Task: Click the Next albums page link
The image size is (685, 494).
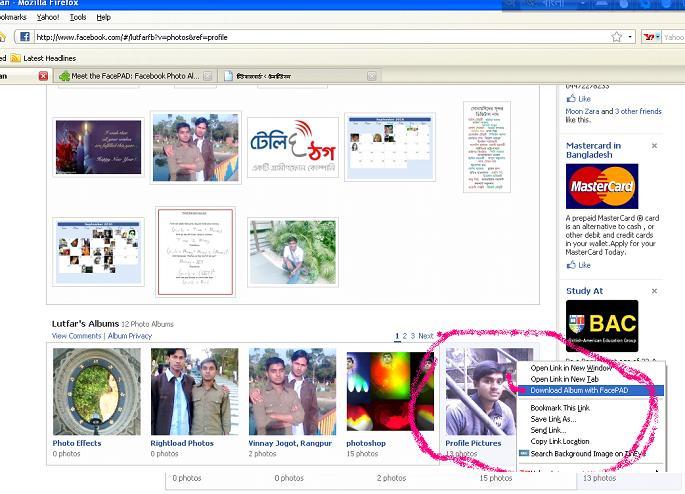Action: coord(426,336)
